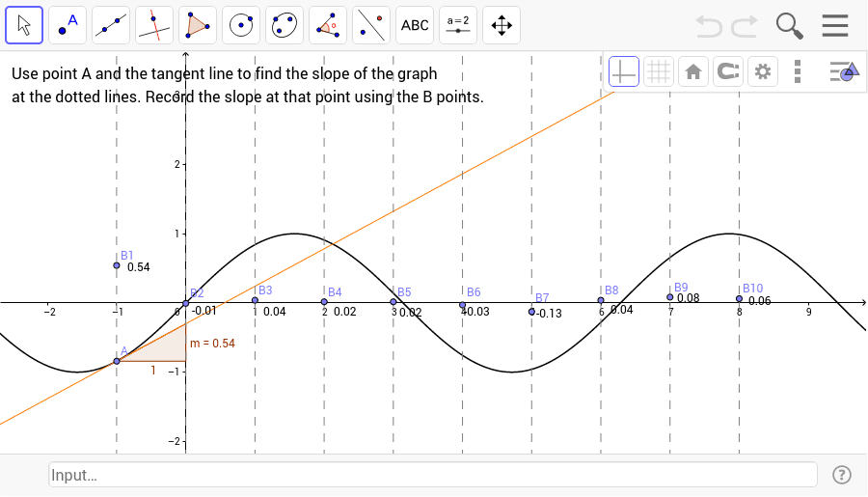Toggle axes display in style bar
Viewport: 868px width, 497px height.
(624, 71)
